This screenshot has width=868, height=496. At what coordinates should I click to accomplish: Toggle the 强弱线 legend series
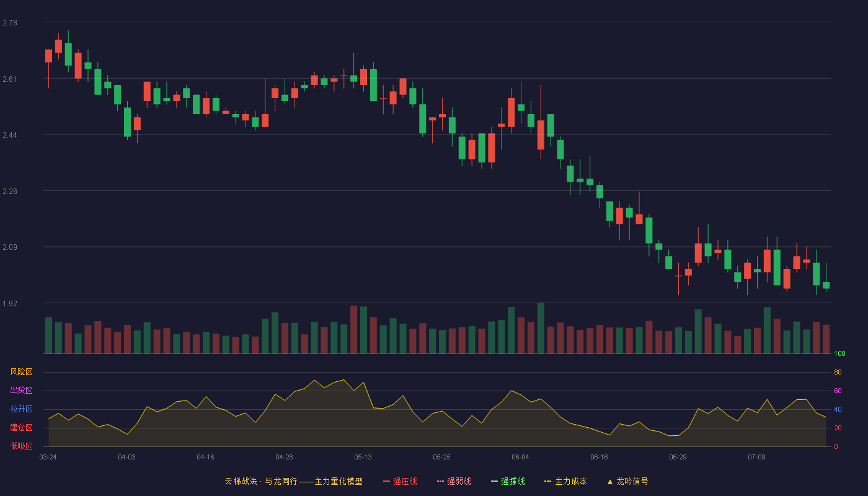[x=454, y=481]
